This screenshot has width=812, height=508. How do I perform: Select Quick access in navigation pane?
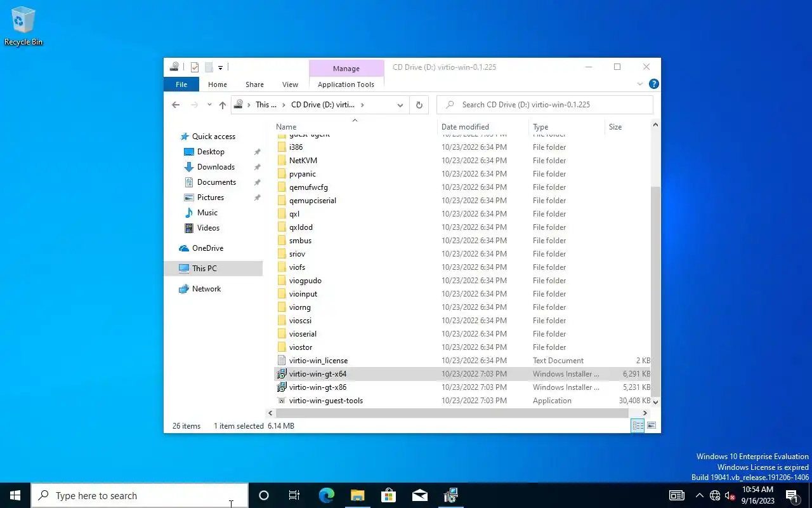(213, 137)
